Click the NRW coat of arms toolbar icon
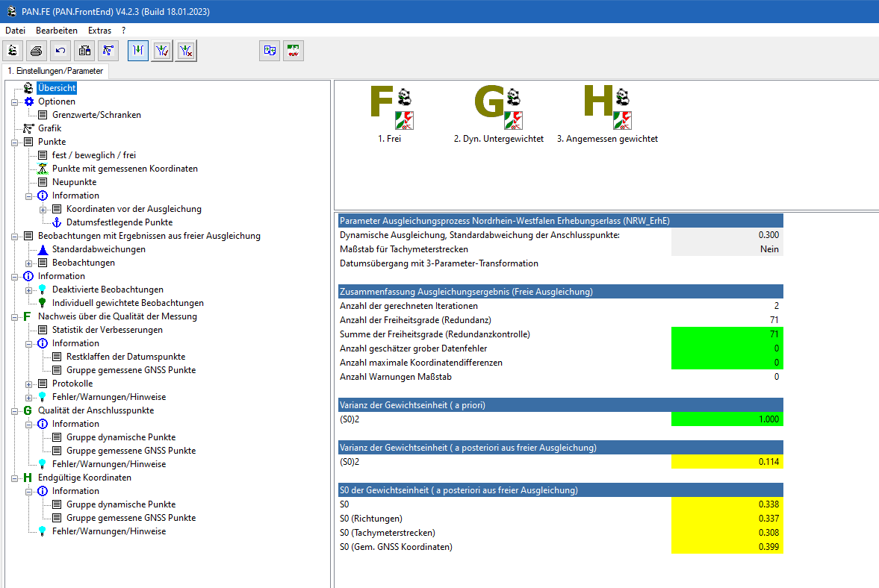This screenshot has height=588, width=879. pos(293,51)
